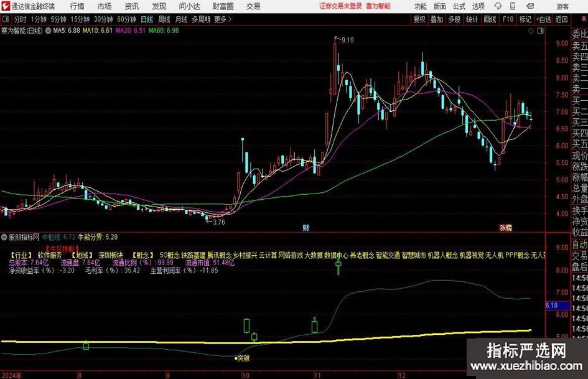Click the 毛利率（%）: 35.42 value

pos(113,270)
